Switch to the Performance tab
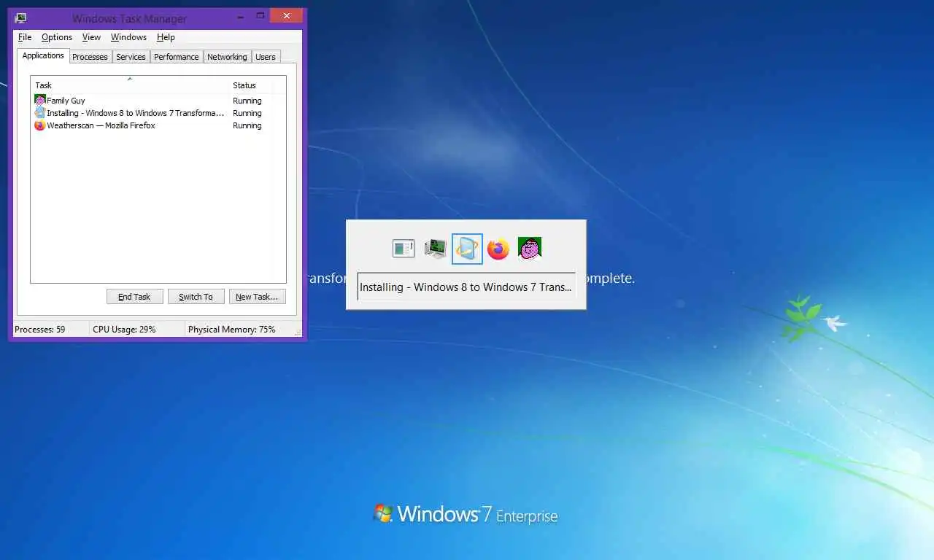 pyautogui.click(x=176, y=57)
